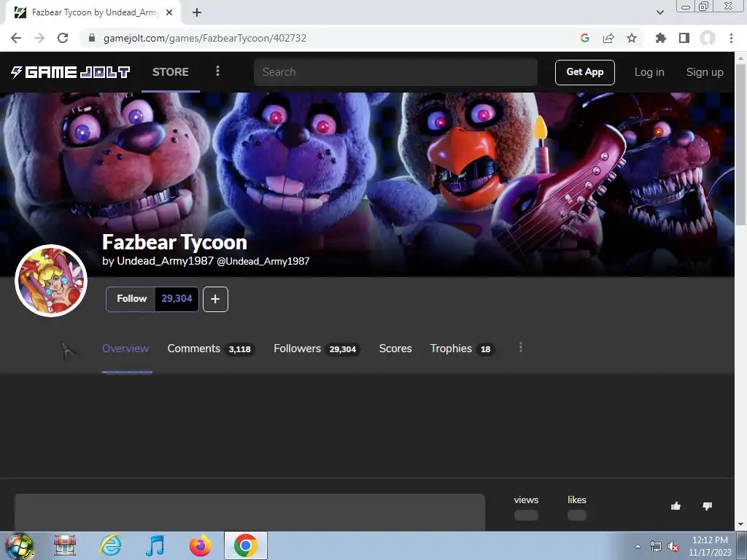Click the taskbar clock 12:12 PM

click(x=710, y=546)
